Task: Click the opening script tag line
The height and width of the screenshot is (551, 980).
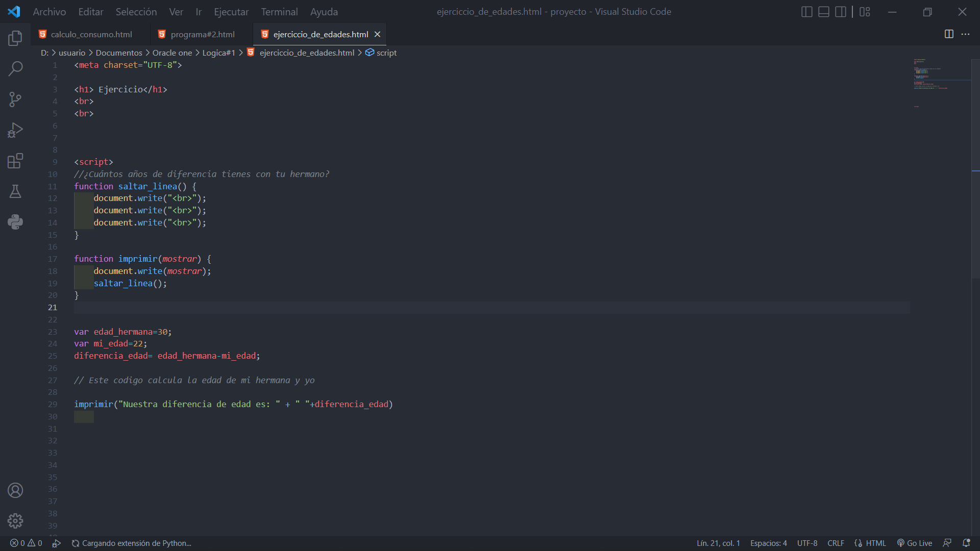Action: (x=93, y=162)
